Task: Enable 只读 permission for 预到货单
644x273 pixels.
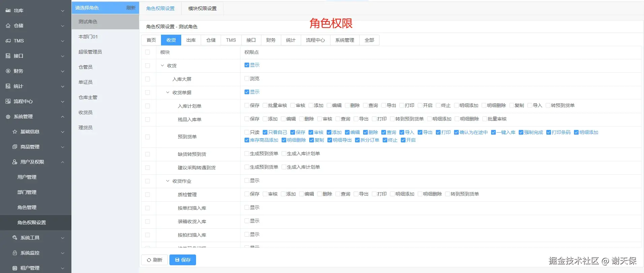Action: coord(247,132)
